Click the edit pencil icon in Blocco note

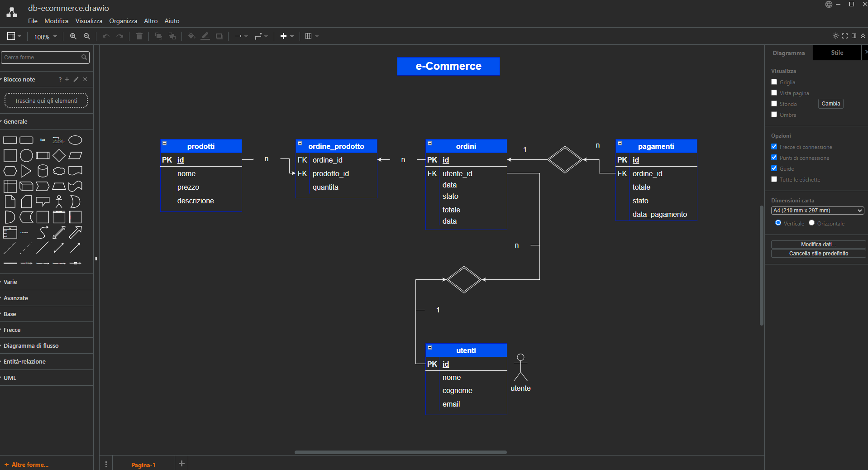76,79
